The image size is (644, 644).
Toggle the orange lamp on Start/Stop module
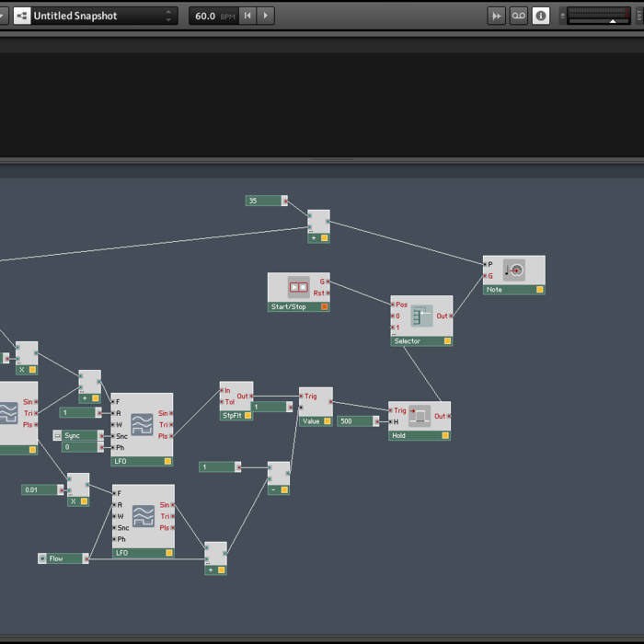pos(324,306)
